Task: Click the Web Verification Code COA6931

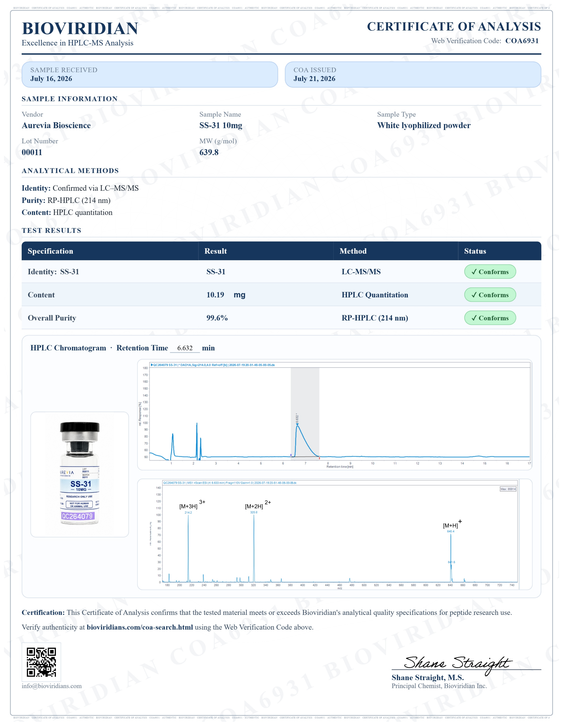Action: click(x=522, y=41)
